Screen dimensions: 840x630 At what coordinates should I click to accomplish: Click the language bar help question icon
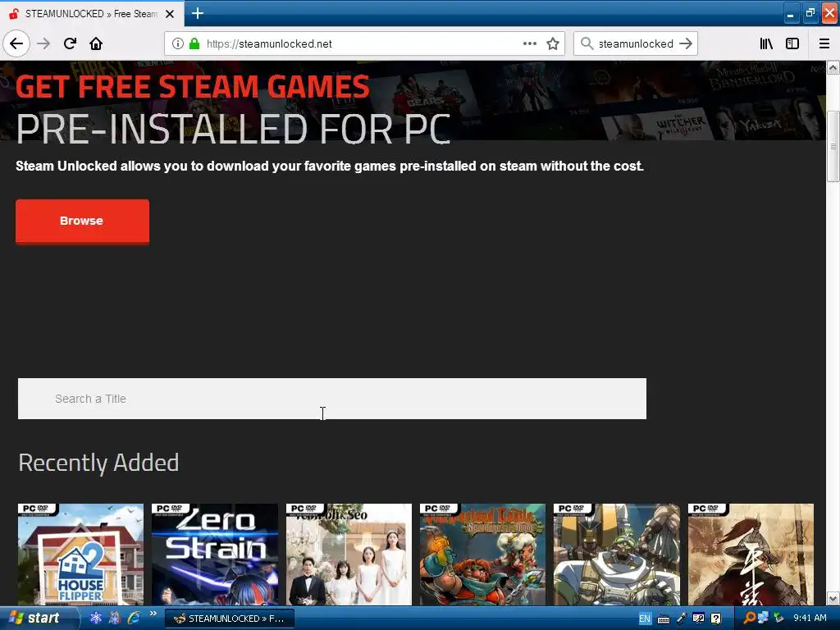715,619
